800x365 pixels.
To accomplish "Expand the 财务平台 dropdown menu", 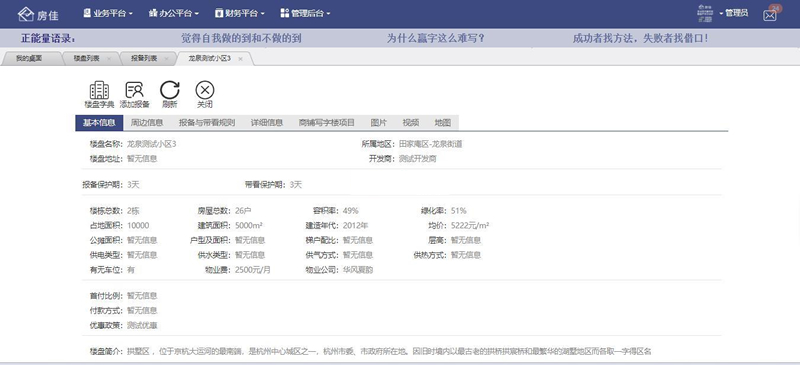I will pos(239,14).
